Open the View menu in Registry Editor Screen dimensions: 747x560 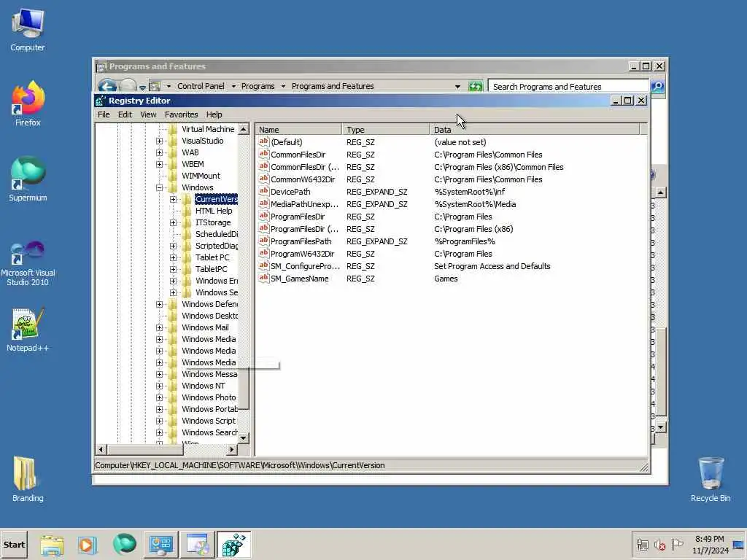pos(148,114)
